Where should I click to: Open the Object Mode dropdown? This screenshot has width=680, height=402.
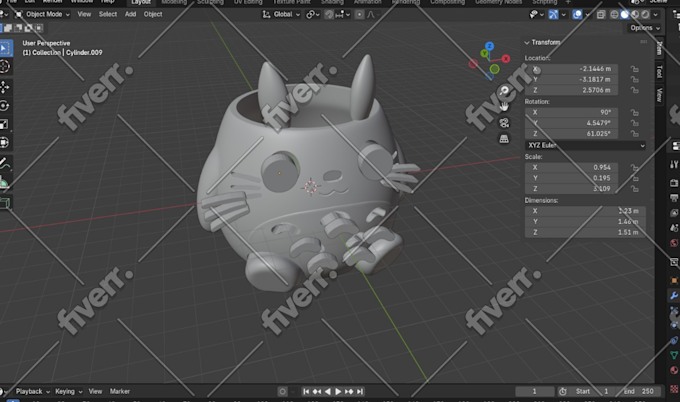(42, 14)
